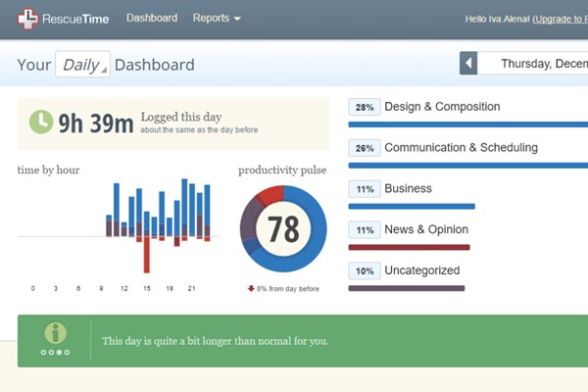Viewport: 588px width, 392px height.
Task: Open Communication & Scheduling category
Action: pos(460,148)
